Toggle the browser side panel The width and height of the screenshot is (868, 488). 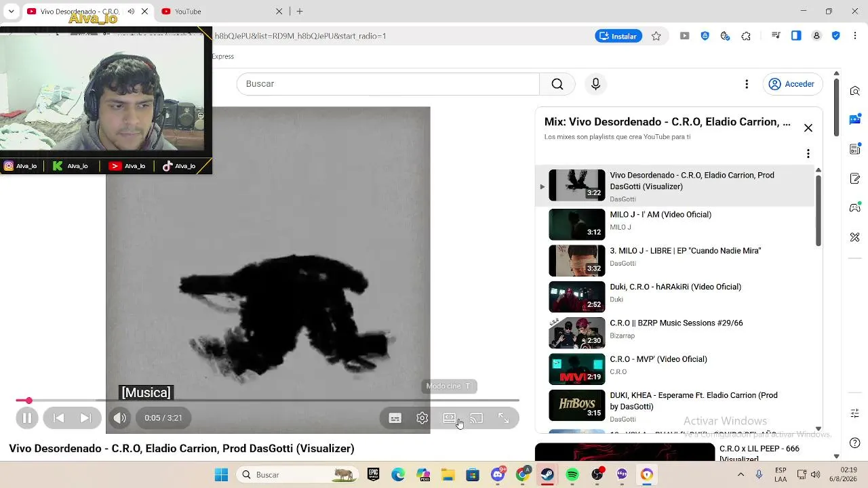[x=796, y=36]
